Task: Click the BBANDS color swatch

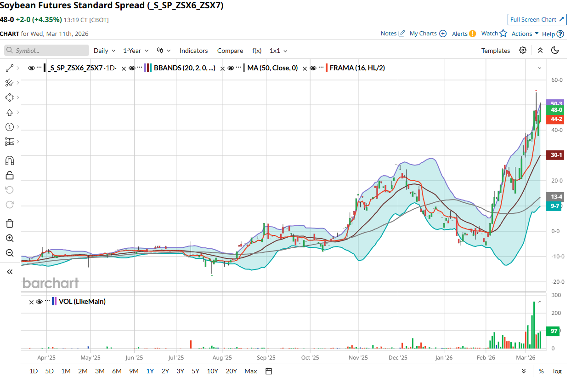Action: [x=148, y=68]
